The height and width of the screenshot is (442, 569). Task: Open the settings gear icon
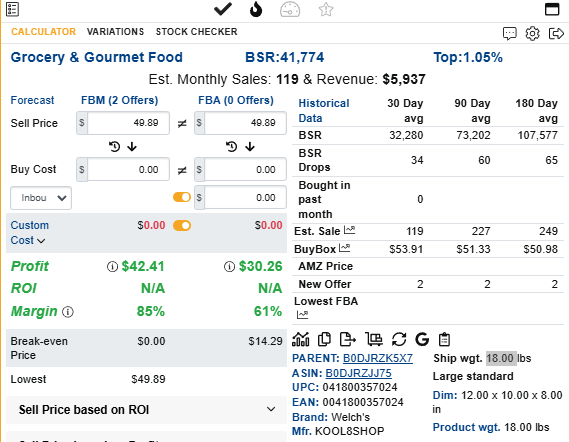[x=532, y=33]
